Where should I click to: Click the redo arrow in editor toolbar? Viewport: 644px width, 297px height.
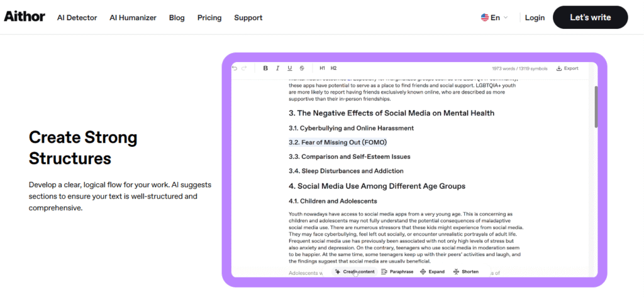pyautogui.click(x=244, y=68)
